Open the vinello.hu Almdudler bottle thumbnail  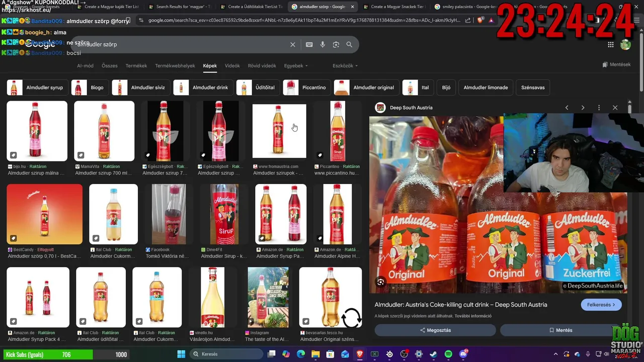(213, 297)
